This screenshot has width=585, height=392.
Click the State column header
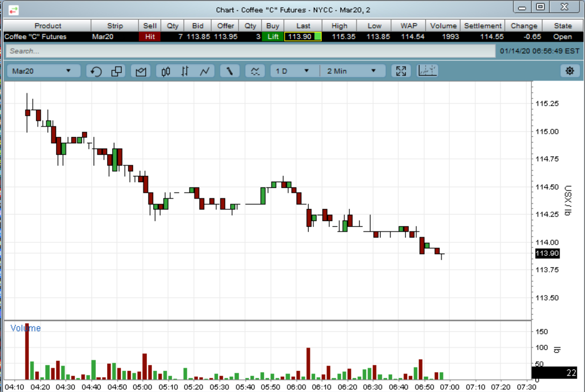coord(563,26)
